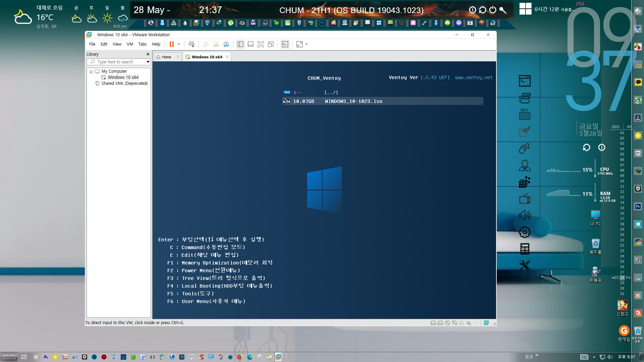
Task: Enter full screen mode
Action: pos(261,44)
